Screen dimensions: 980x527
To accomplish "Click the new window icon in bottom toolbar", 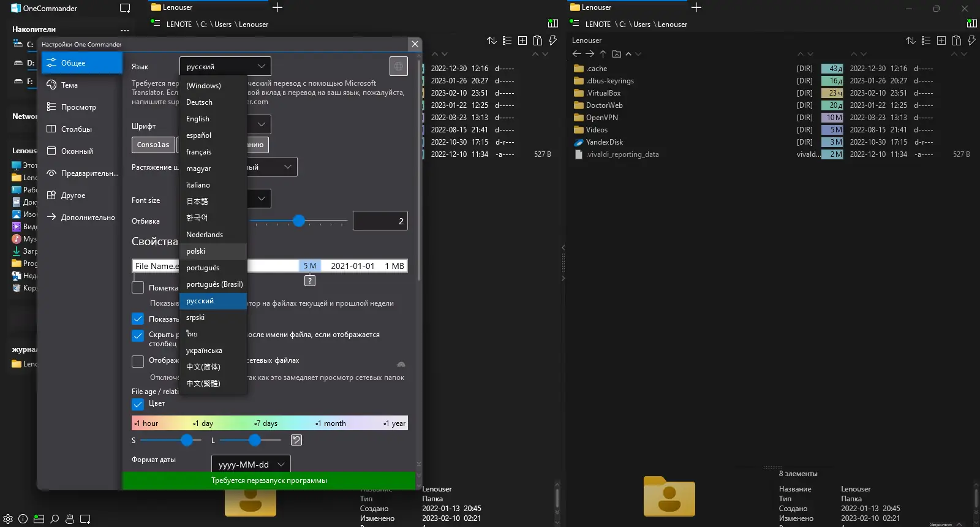I will coord(85,518).
